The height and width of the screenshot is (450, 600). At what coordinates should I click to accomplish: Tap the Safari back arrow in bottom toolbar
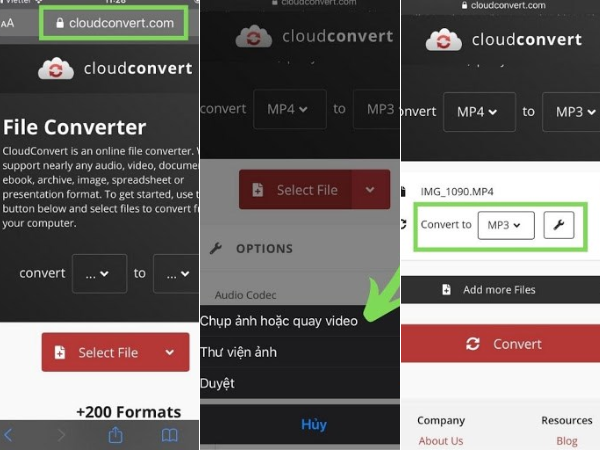pyautogui.click(x=9, y=435)
